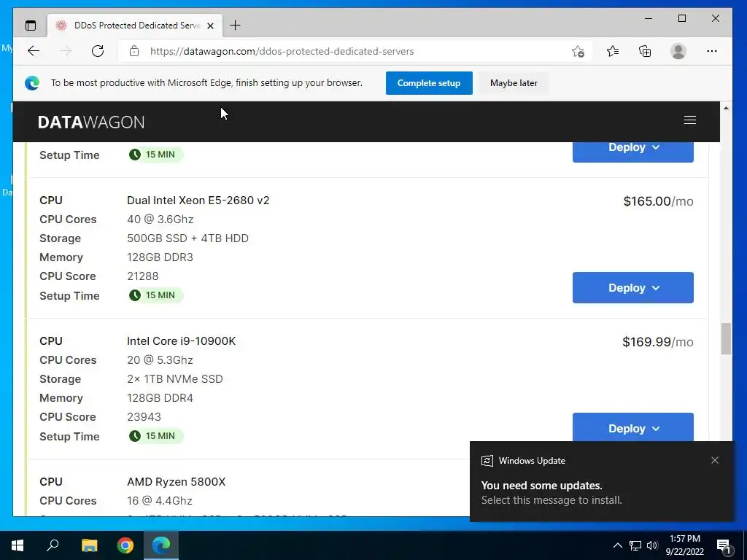
Task: Refresh the current page
Action: coord(98,51)
